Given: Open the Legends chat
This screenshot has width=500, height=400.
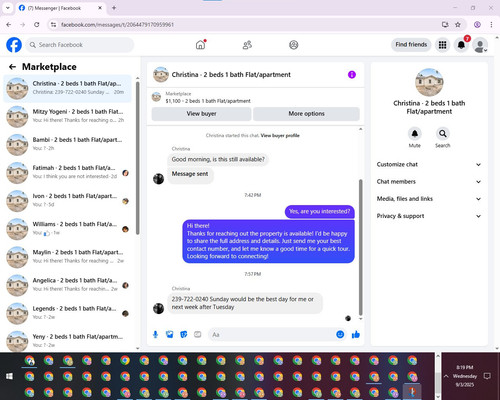Looking at the screenshot, I should click(67, 313).
